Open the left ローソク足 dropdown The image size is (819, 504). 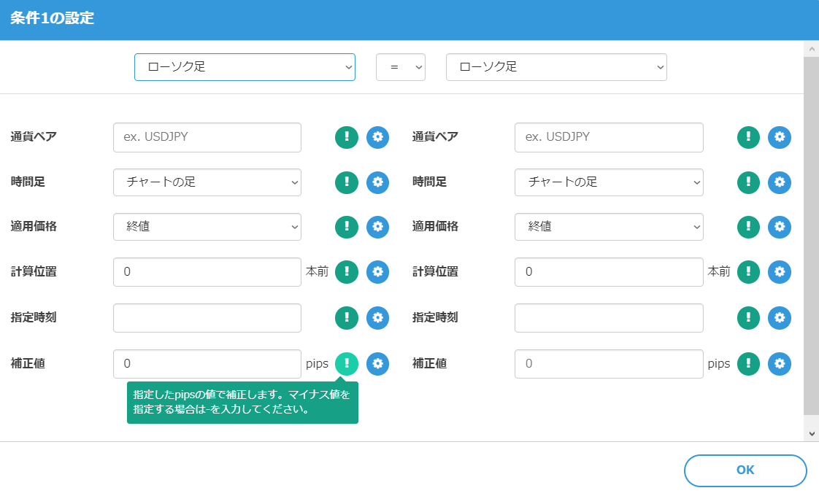245,66
